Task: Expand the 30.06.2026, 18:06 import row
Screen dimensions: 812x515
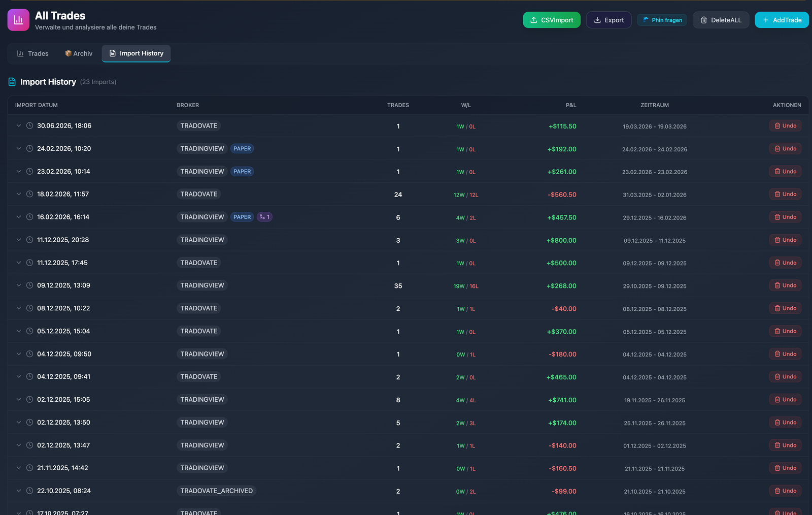Action: (19, 125)
